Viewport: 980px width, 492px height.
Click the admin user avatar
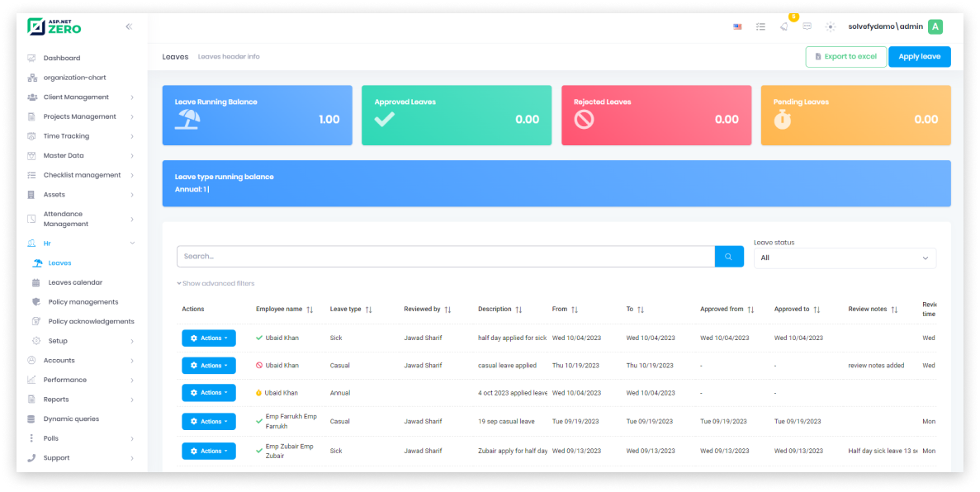tap(935, 26)
